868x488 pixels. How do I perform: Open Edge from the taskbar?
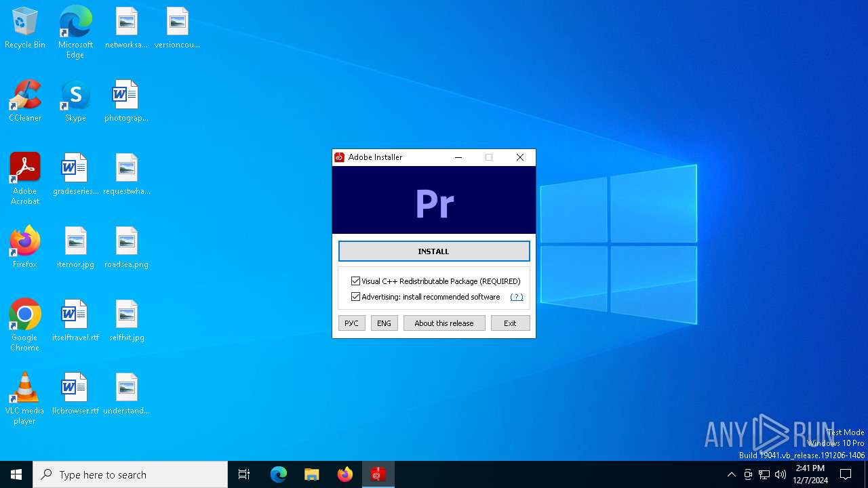279,474
